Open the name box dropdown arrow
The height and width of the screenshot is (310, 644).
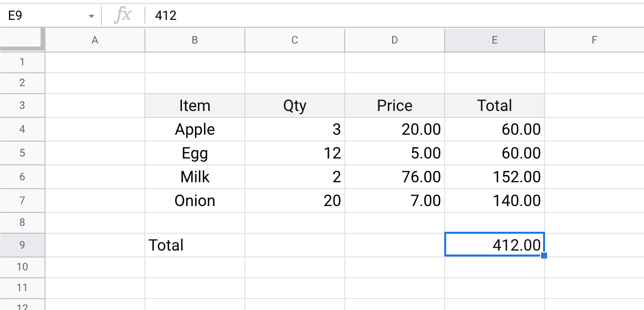(91, 16)
